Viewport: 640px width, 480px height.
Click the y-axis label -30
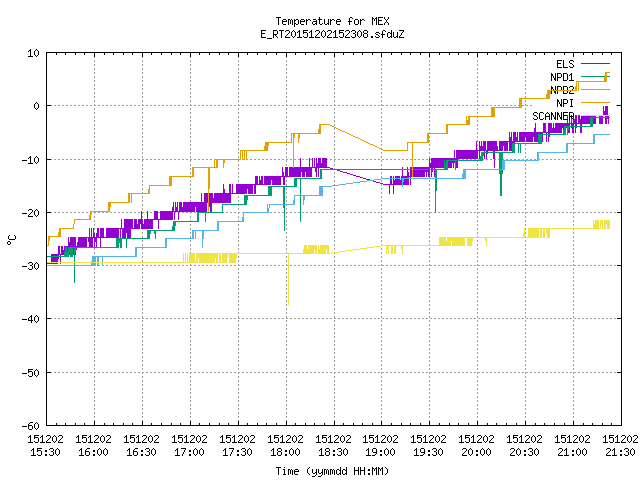pos(31,266)
